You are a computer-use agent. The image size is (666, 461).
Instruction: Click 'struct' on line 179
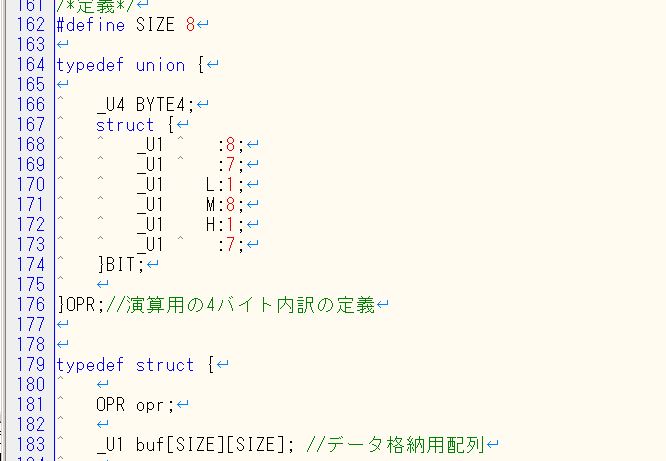165,365
